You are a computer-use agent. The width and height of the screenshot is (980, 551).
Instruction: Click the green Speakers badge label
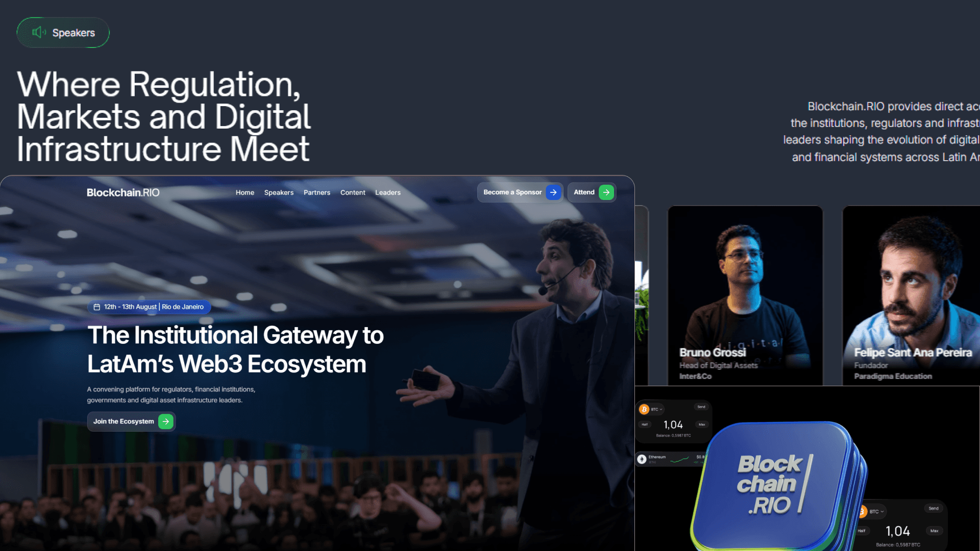pos(73,33)
